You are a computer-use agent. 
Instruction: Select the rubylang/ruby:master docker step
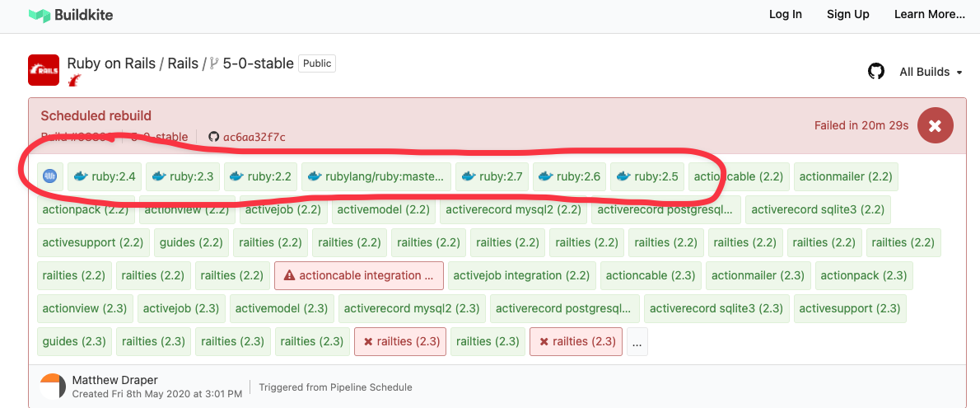[x=376, y=176]
